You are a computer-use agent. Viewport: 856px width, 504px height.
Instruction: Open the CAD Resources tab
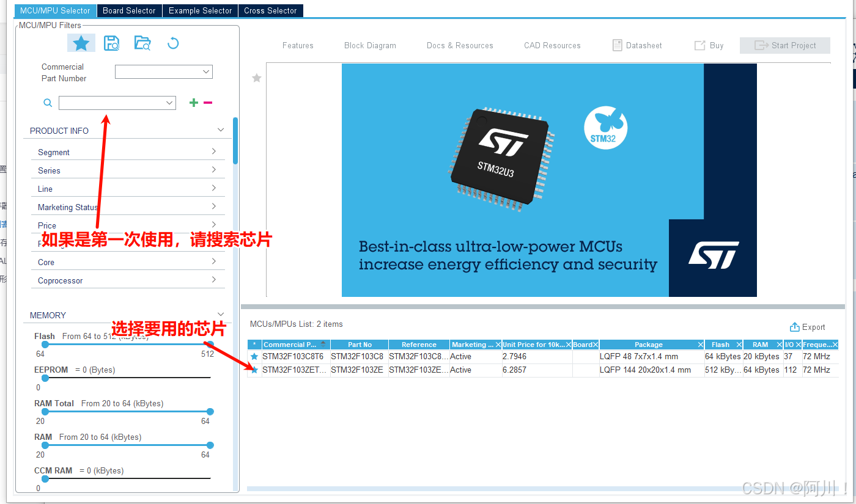(x=552, y=45)
